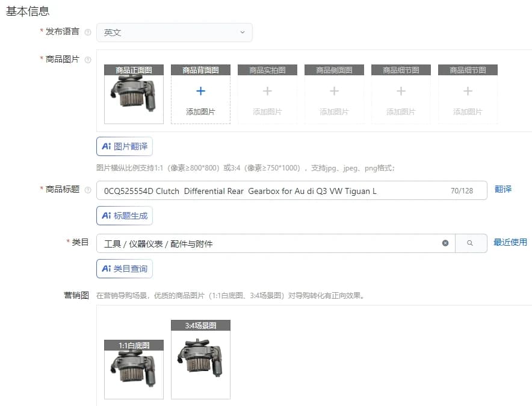Click the AI 图片翻译 button
This screenshot has width=532, height=406.
pyautogui.click(x=125, y=146)
